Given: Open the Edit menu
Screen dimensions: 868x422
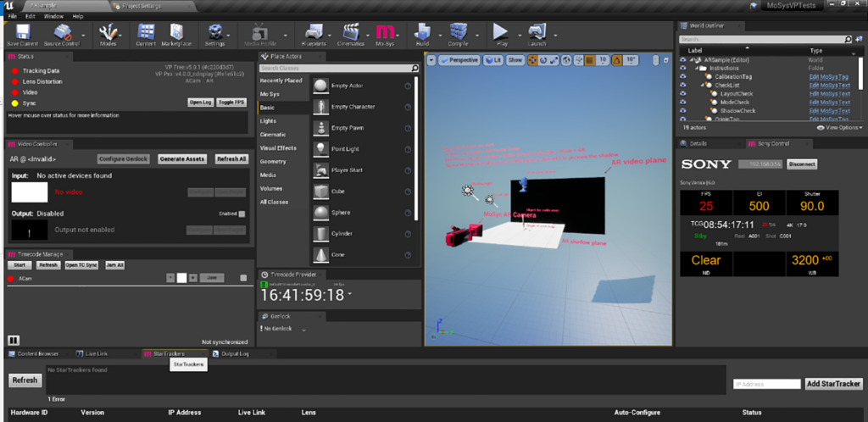Looking at the screenshot, I should [31, 17].
